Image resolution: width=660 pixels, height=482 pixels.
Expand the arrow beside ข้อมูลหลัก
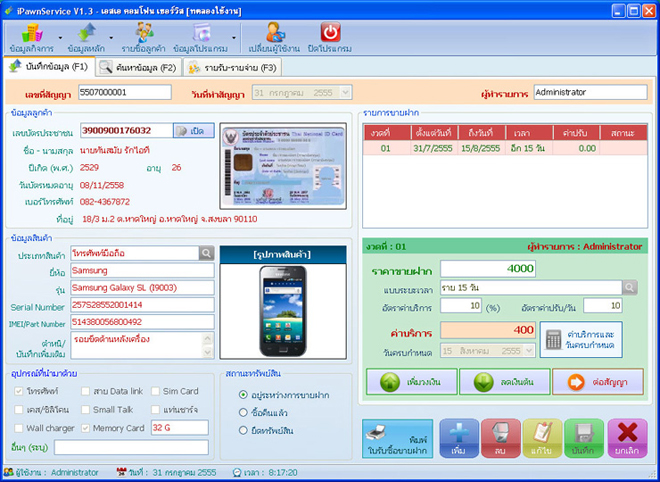pyautogui.click(x=111, y=38)
